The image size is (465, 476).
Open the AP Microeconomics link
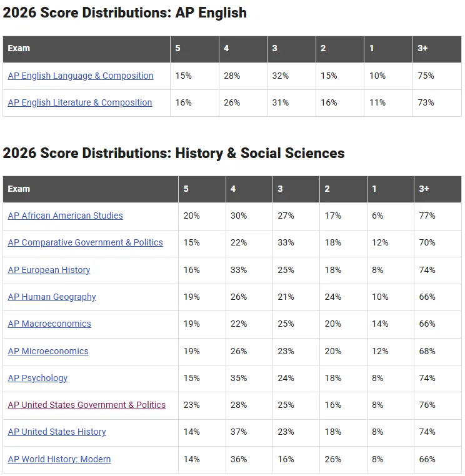click(x=48, y=351)
